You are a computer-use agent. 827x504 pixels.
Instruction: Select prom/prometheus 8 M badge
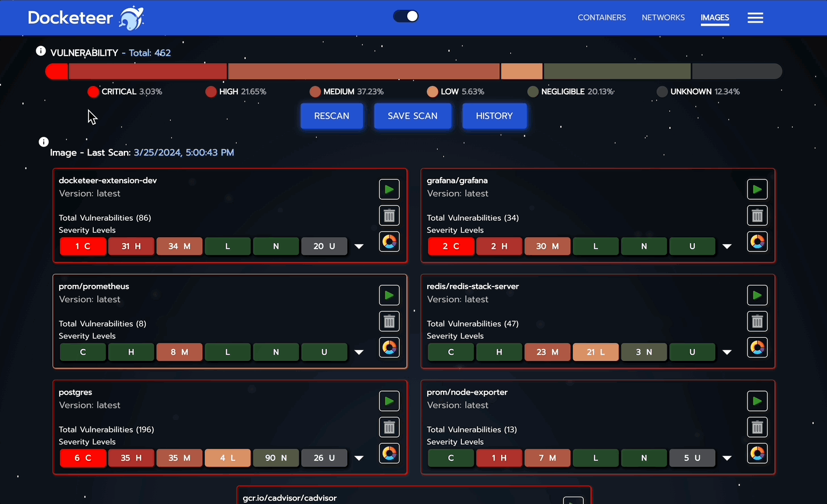pyautogui.click(x=179, y=352)
